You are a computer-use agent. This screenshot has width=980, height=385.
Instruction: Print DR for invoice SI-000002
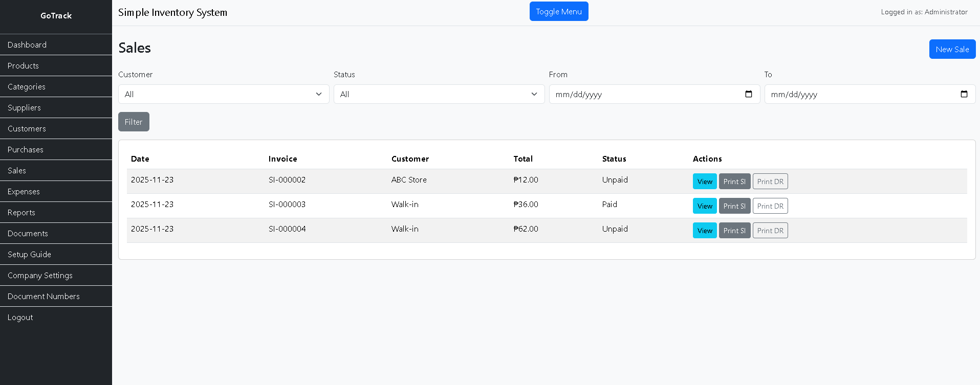(770, 182)
